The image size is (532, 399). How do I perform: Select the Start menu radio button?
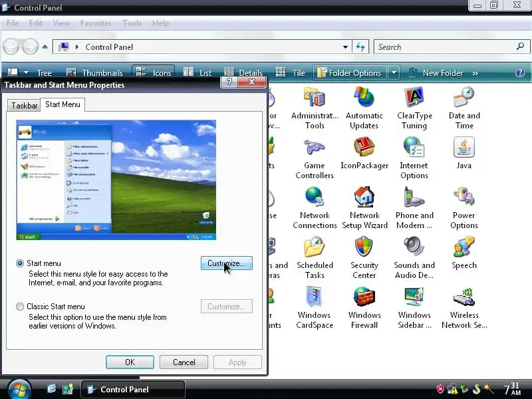pos(20,263)
